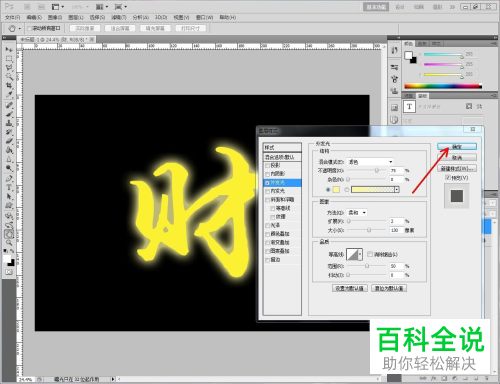Select the Pen tool
The width and height of the screenshot is (500, 384).
[x=9, y=178]
